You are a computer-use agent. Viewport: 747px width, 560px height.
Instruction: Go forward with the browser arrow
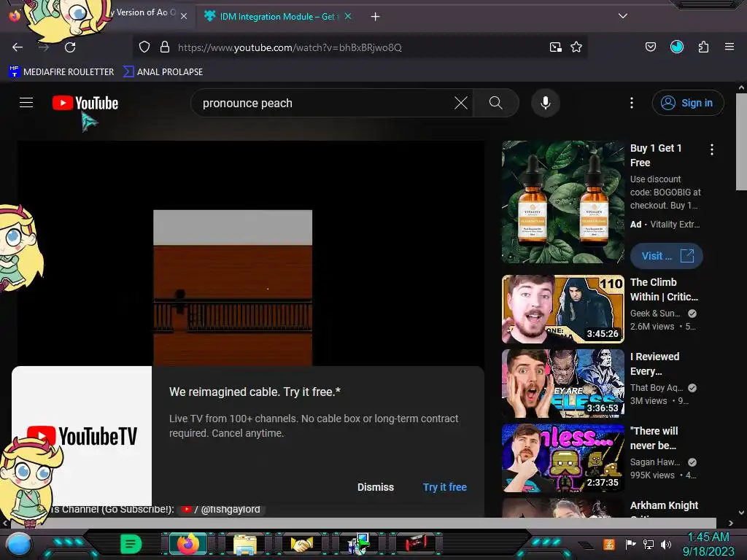44,47
